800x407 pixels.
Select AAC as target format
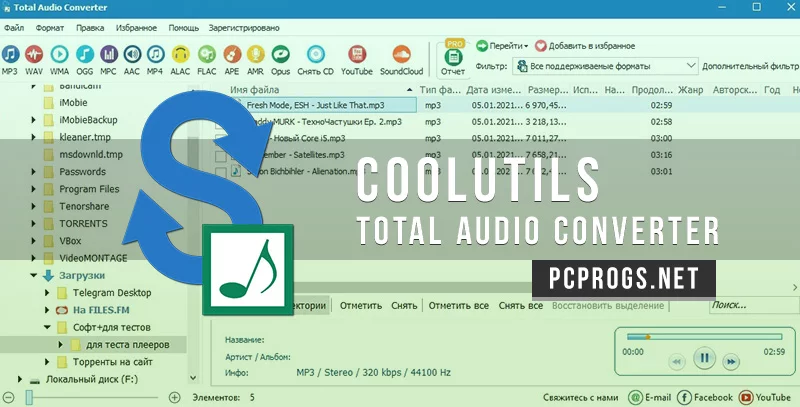[x=132, y=60]
